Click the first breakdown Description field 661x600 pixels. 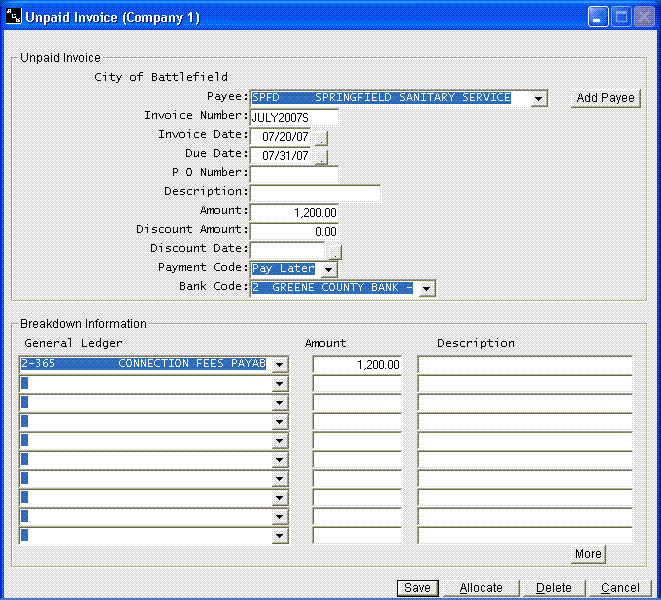pyautogui.click(x=525, y=365)
